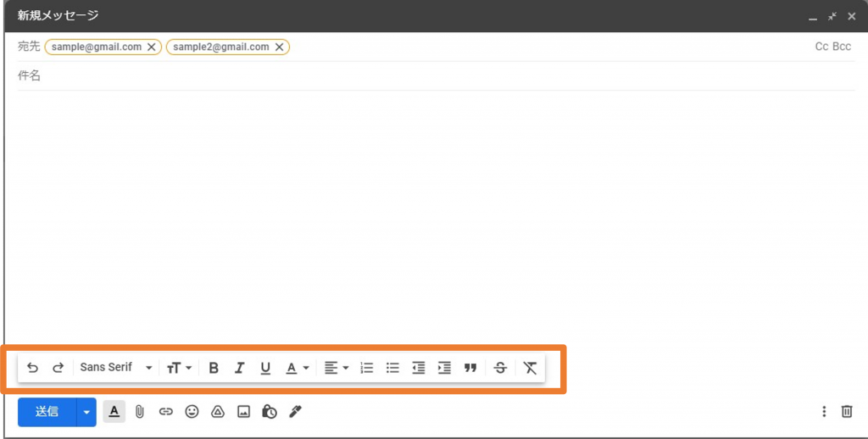Image resolution: width=868 pixels, height=439 pixels.
Task: Click the blue 送信 button
Action: point(47,412)
